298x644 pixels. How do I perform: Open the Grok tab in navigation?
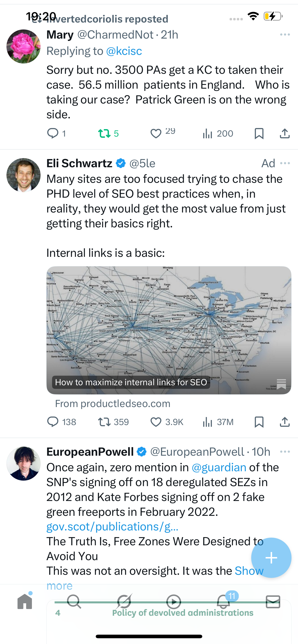click(x=124, y=602)
